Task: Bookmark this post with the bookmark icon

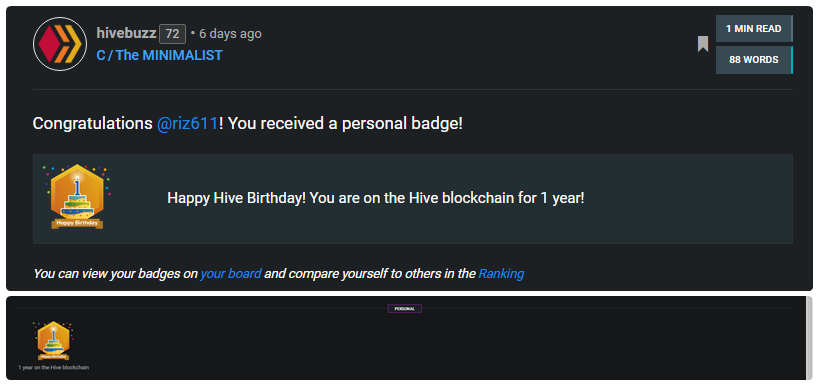Action: (x=703, y=44)
